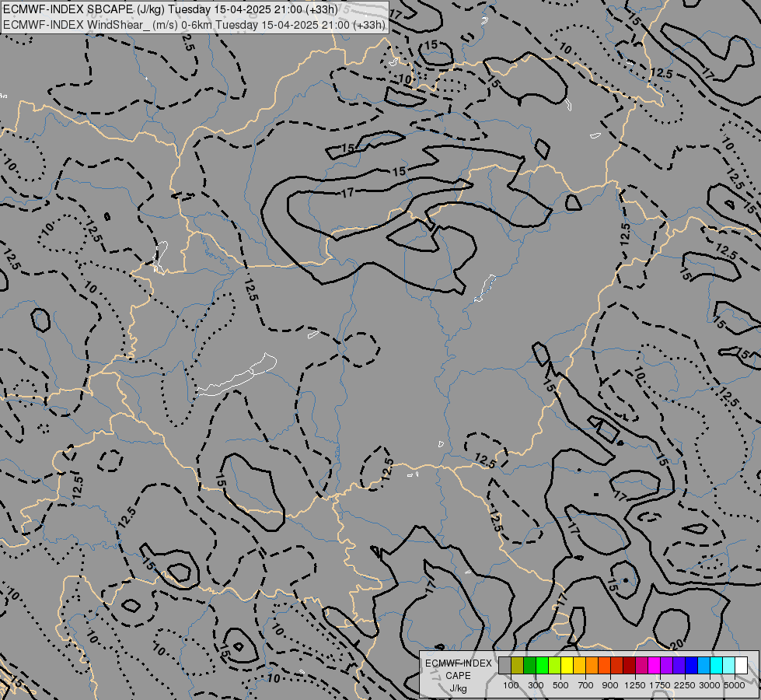
Task: Click the dark green legend swatch
Action: 530,666
